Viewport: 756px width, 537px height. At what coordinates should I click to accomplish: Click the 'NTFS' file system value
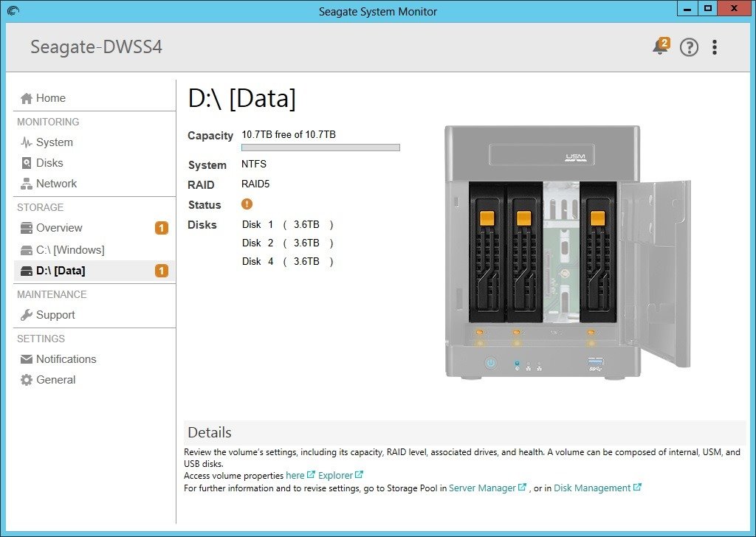254,164
